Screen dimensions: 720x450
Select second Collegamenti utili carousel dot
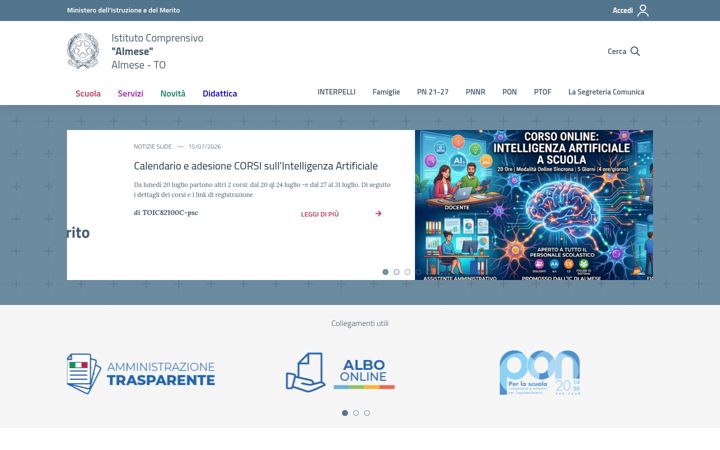[x=356, y=413]
